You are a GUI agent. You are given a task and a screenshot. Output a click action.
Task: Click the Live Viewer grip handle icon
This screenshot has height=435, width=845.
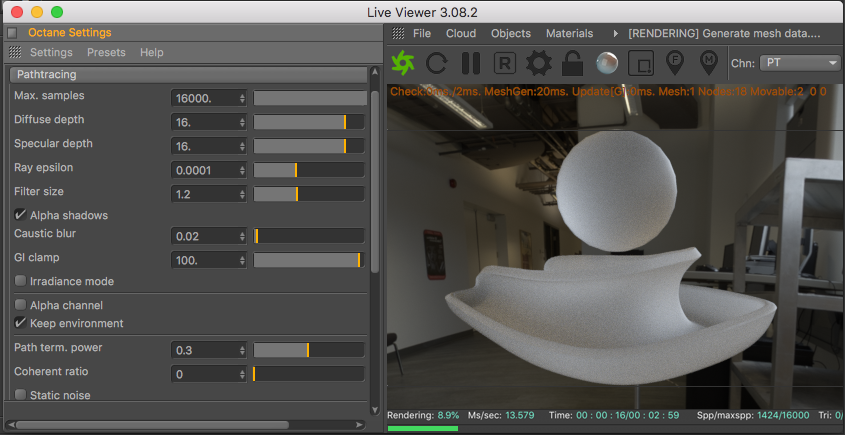coord(398,33)
